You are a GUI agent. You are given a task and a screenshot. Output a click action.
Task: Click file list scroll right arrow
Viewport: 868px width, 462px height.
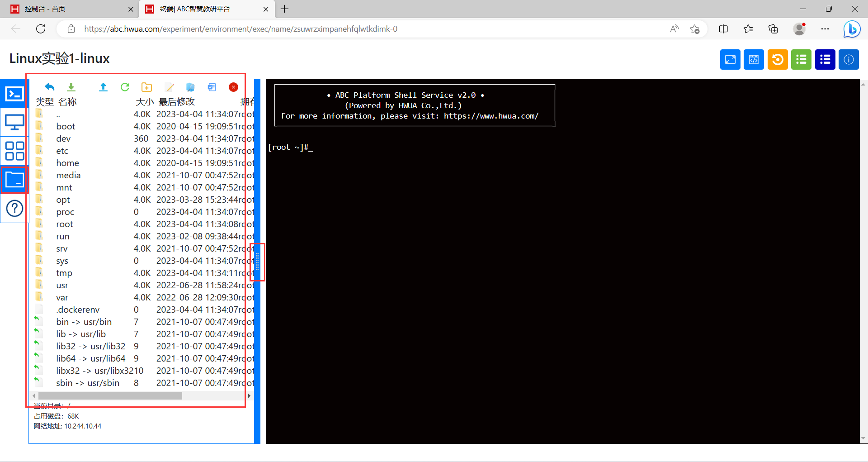[x=249, y=395]
